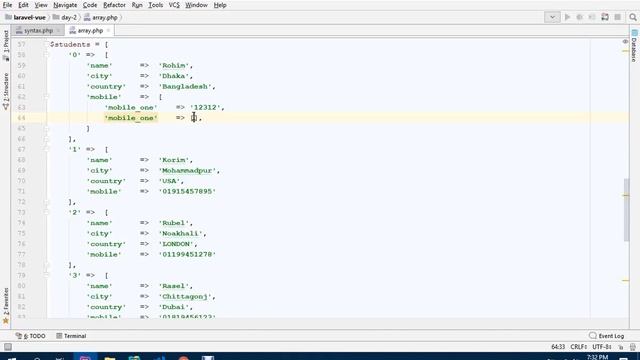Open the Code menu
640x360 pixels.
click(x=90, y=5)
